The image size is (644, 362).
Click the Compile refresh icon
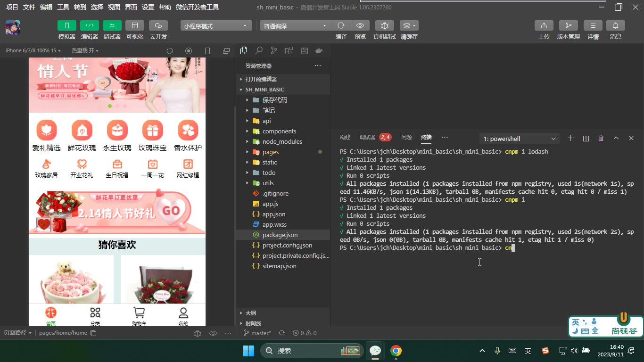pyautogui.click(x=341, y=25)
